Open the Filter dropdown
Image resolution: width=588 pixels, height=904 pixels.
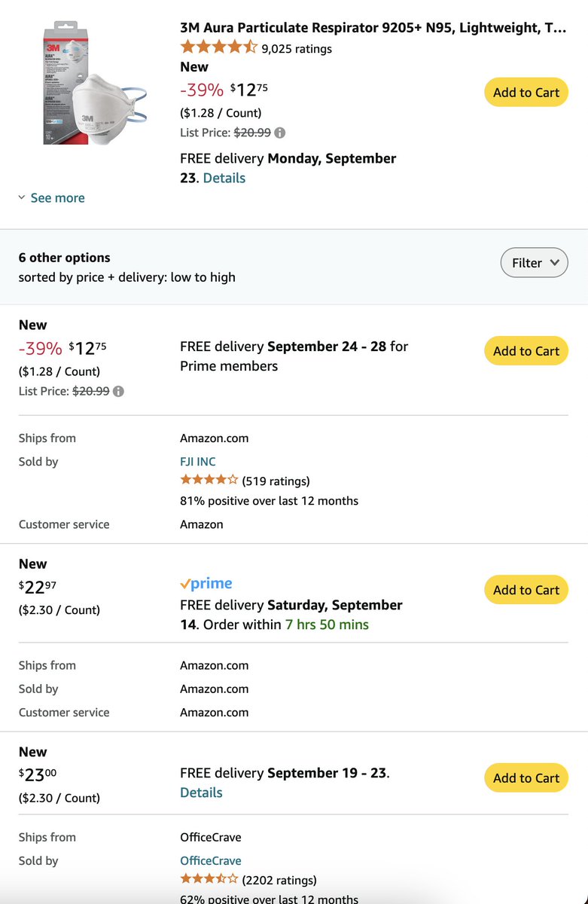[x=535, y=263]
